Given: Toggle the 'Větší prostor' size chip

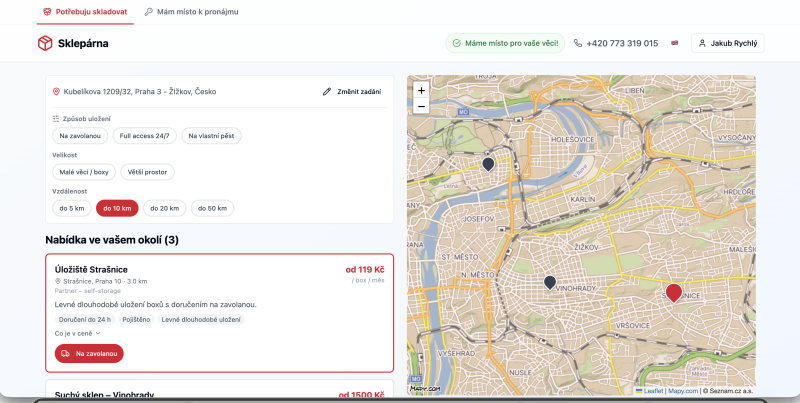Looking at the screenshot, I should [x=147, y=172].
